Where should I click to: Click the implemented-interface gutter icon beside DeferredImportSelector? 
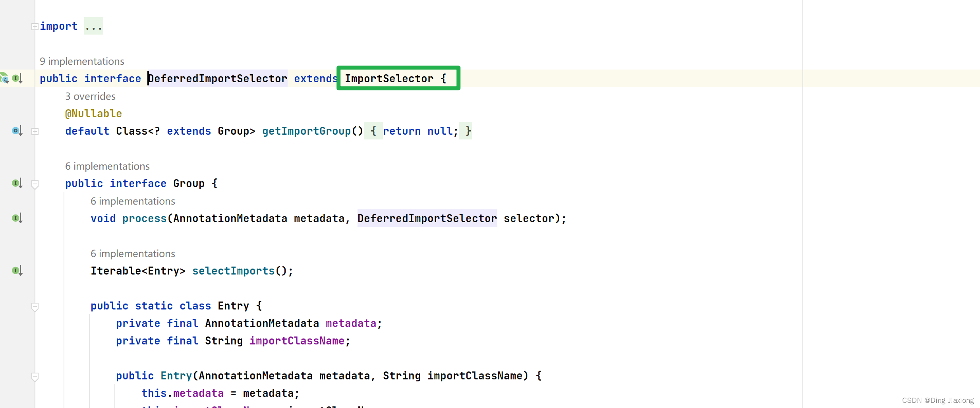click(x=17, y=79)
